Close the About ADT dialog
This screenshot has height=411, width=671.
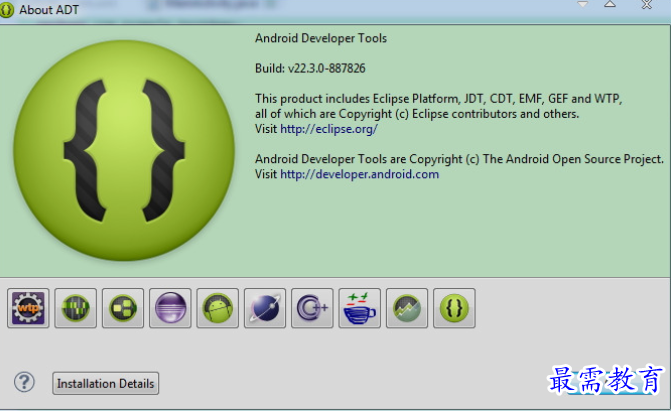pos(647,5)
